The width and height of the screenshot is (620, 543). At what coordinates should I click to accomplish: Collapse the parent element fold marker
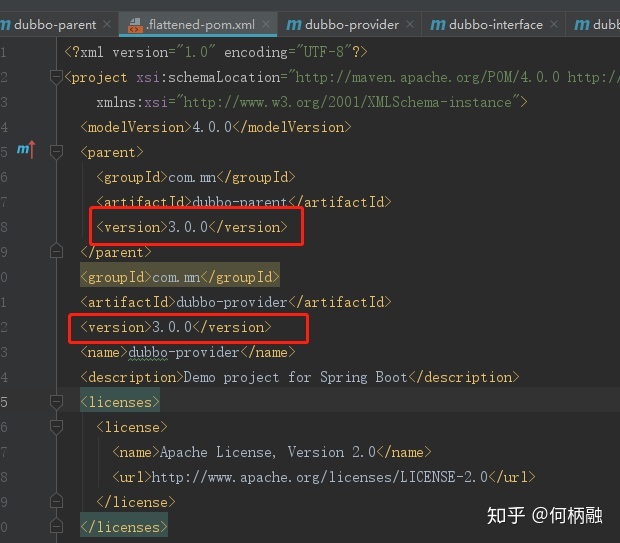click(56, 152)
